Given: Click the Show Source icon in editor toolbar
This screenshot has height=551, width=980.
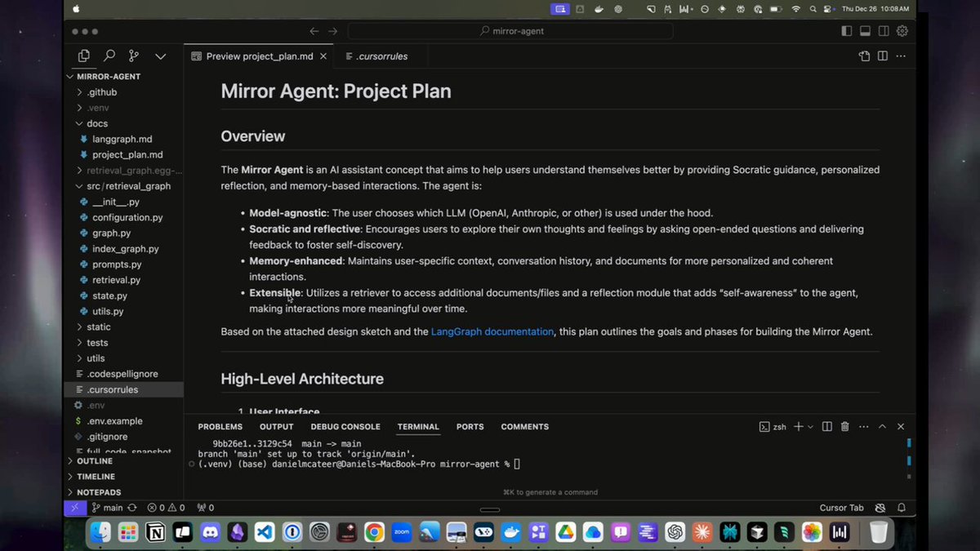Looking at the screenshot, I should [864, 56].
